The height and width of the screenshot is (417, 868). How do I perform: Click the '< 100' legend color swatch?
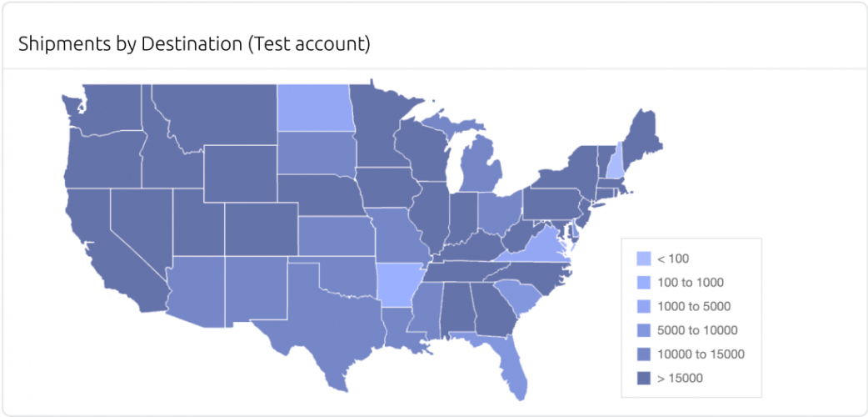click(643, 259)
